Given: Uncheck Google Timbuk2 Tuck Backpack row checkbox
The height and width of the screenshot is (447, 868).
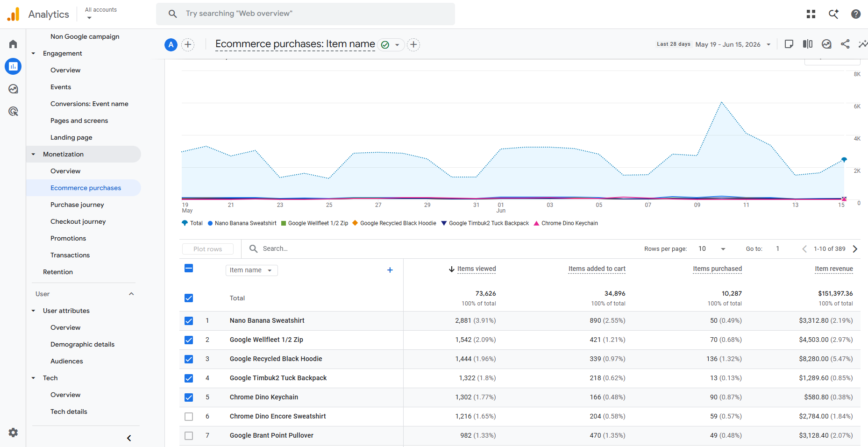Looking at the screenshot, I should pos(189,378).
